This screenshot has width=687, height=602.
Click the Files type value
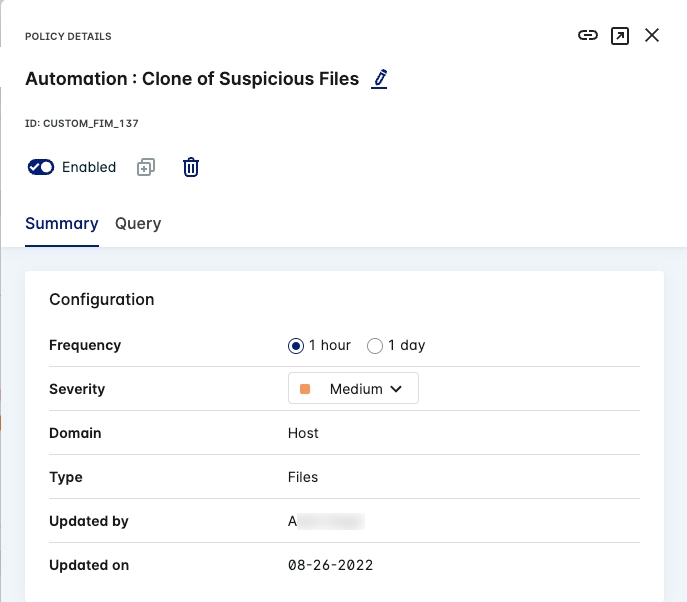(x=303, y=477)
